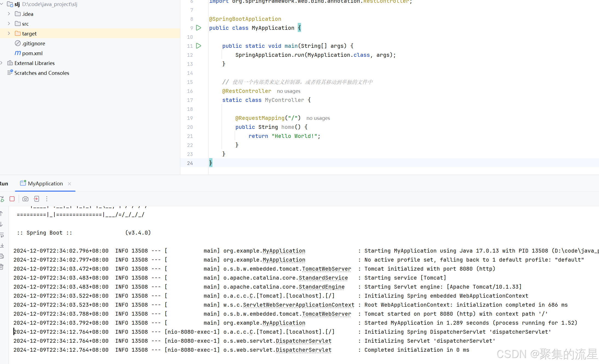Click the run gutter icon beside main method
This screenshot has width=599, height=364.
(199, 46)
